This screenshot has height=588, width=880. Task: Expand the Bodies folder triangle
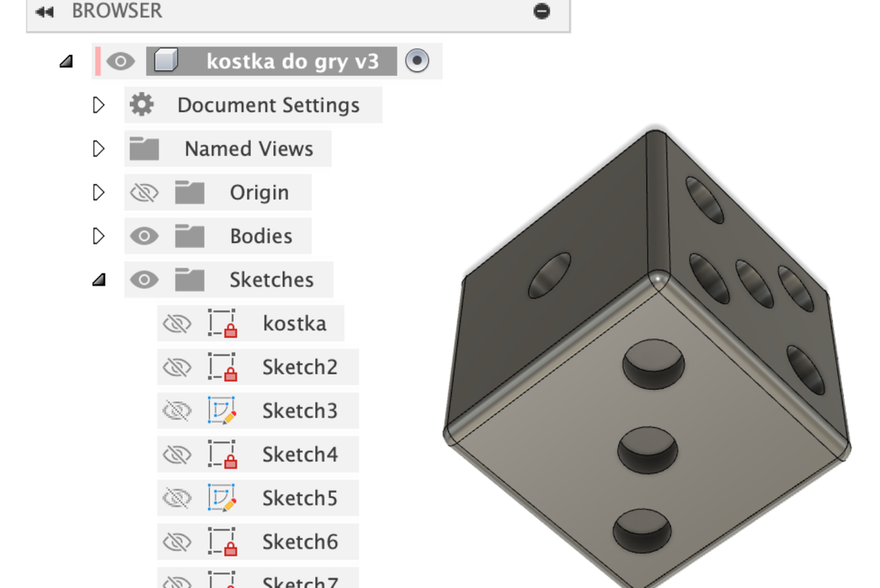99,236
